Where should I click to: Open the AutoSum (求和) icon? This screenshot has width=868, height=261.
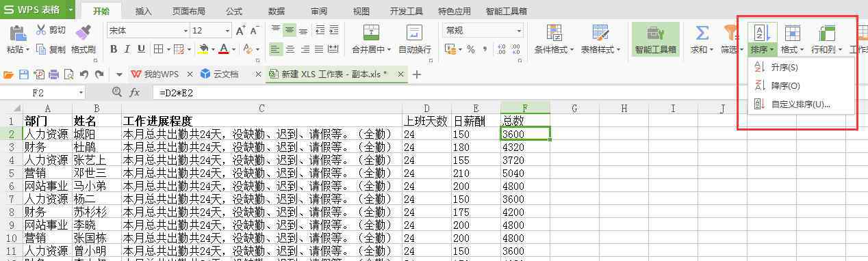(x=702, y=32)
